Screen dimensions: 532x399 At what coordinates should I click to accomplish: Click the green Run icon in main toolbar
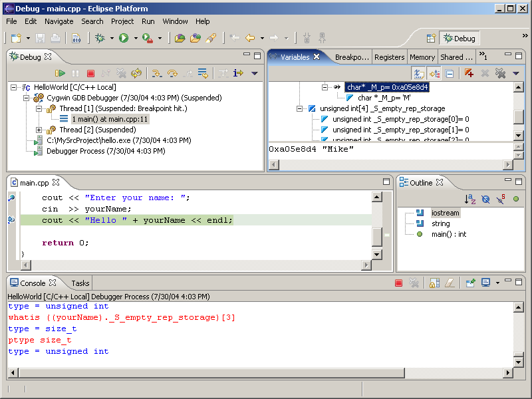click(x=123, y=39)
